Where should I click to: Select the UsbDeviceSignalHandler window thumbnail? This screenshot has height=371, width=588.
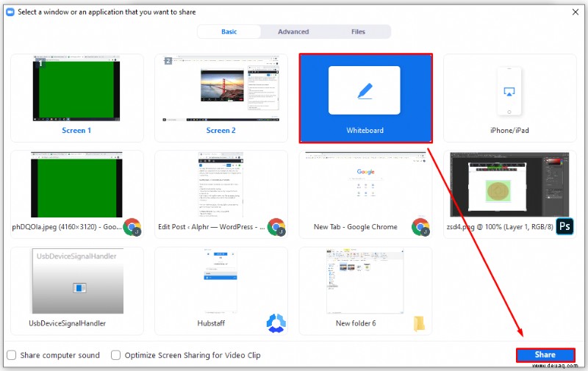[77, 291]
